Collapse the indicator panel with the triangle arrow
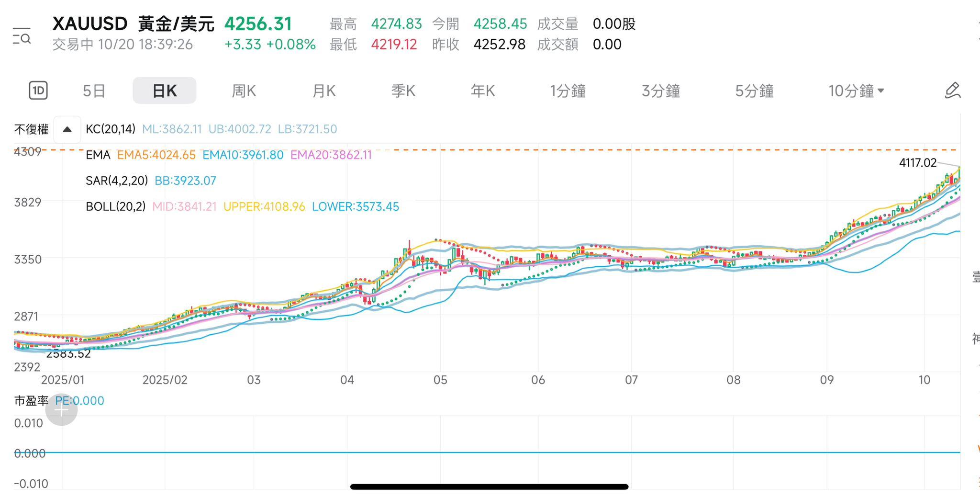 67,128
